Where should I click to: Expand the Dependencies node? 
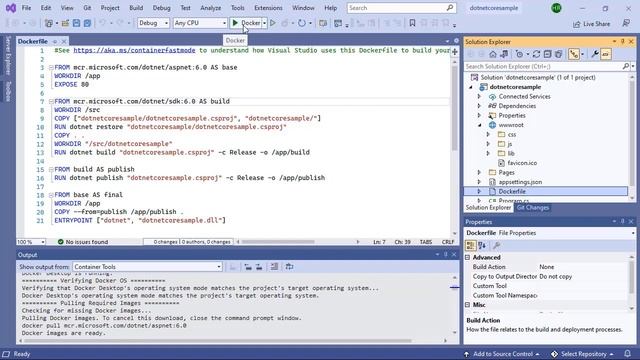click(479, 106)
